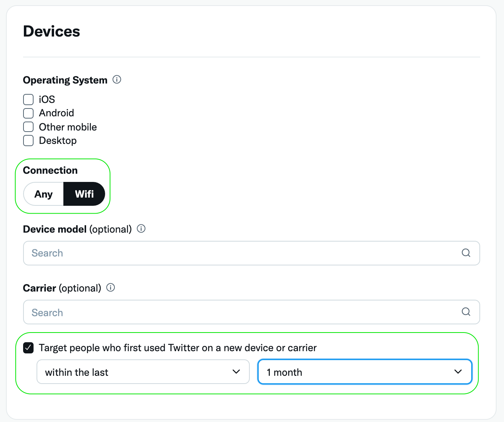Select the Wifi connection option
The width and height of the screenshot is (504, 422).
click(x=84, y=194)
